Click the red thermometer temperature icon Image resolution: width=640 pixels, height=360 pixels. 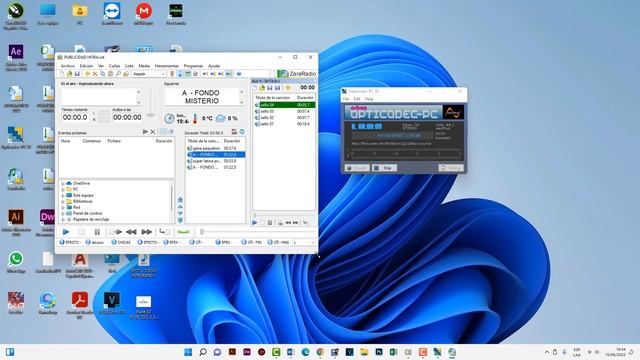point(195,118)
